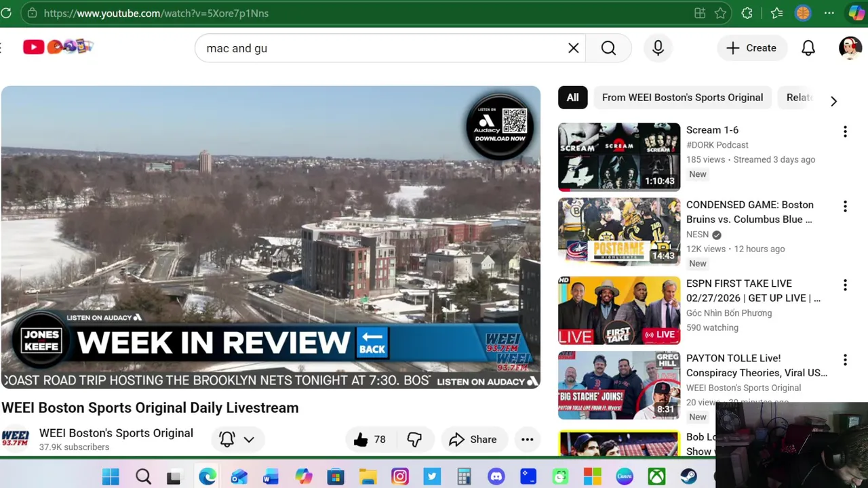868x488 pixels.
Task: Open YouTube notifications bell
Action: tap(808, 48)
